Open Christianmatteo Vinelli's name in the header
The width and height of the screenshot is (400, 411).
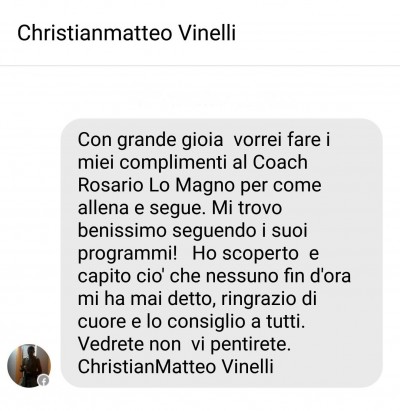(x=126, y=33)
